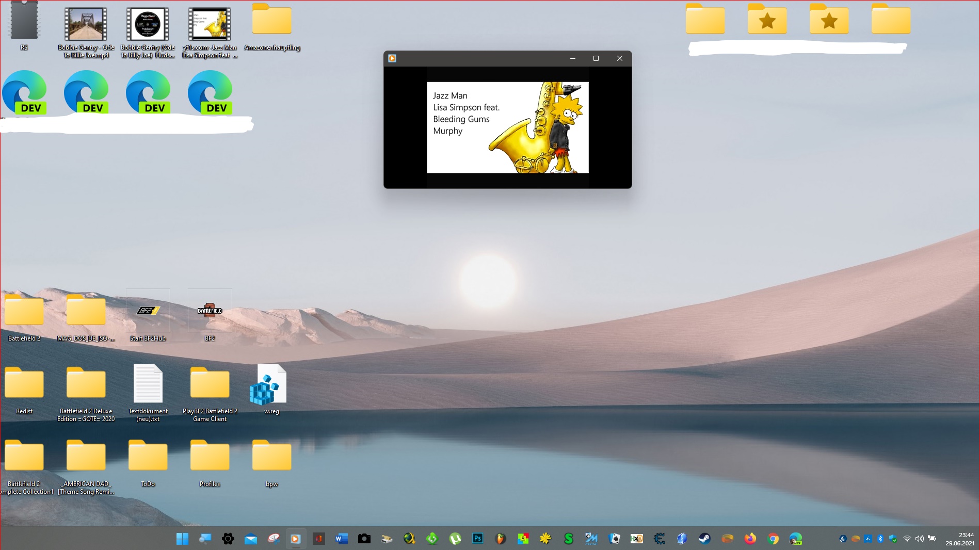This screenshot has height=550, width=980.
Task: Launch HxD hex editor from taskbar
Action: click(636, 539)
